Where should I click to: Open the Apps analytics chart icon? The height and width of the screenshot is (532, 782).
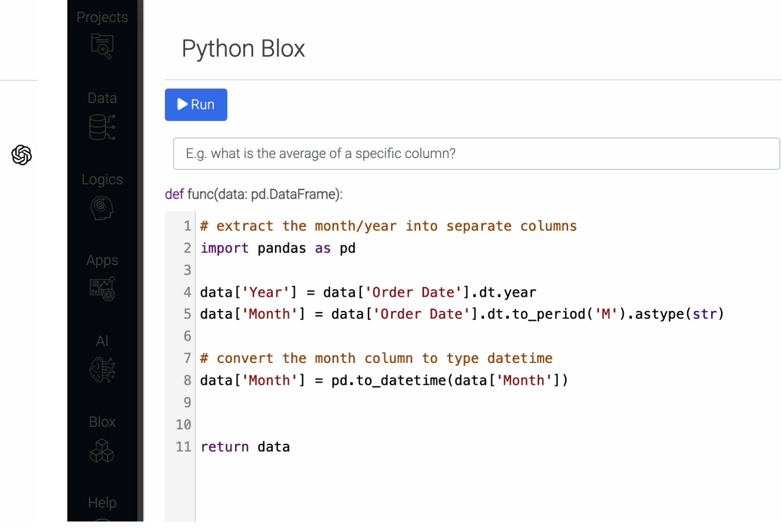tap(102, 289)
